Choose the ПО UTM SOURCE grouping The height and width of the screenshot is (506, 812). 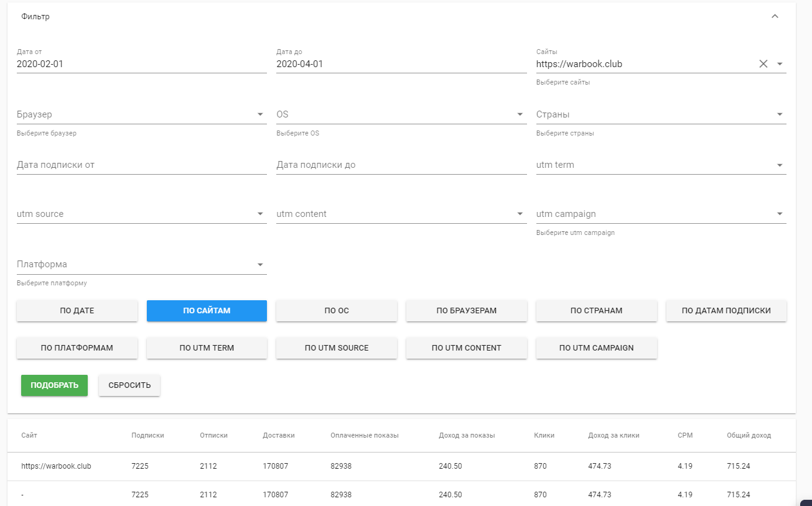[x=337, y=348]
